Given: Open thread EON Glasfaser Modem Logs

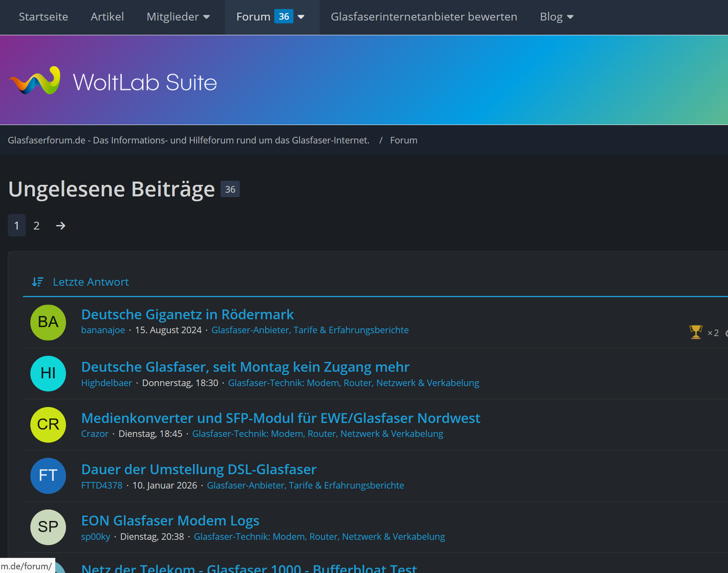Looking at the screenshot, I should click(x=170, y=520).
